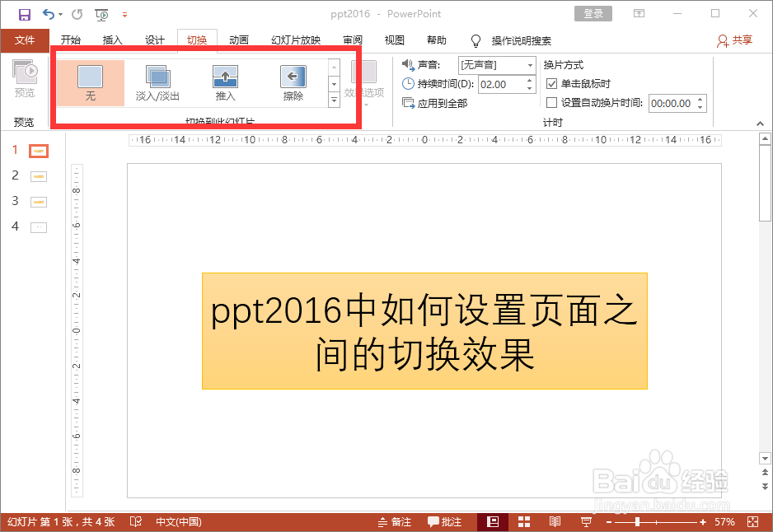This screenshot has height=532, width=773.
Task: Select the 无 None transition
Action: pos(90,82)
